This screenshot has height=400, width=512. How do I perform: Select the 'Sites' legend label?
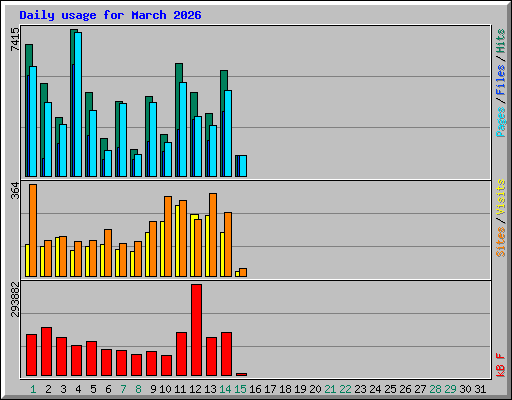point(500,242)
